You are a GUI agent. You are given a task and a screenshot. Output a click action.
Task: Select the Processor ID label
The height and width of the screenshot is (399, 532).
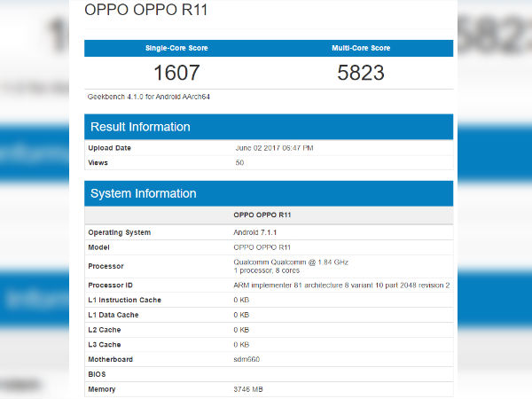click(x=110, y=285)
